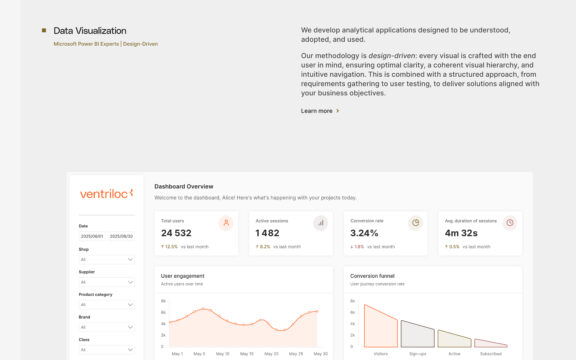
Task: Open the Supplier filter dropdown
Action: (x=107, y=282)
